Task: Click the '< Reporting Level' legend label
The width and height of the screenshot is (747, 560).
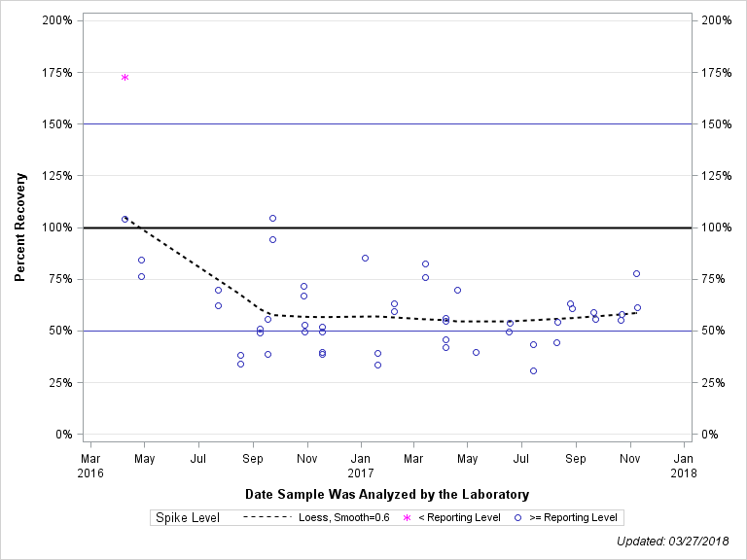Action: coord(459,517)
